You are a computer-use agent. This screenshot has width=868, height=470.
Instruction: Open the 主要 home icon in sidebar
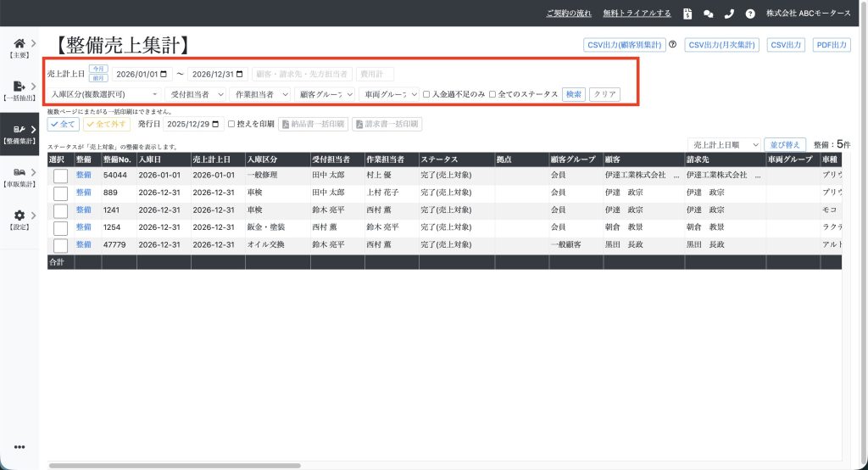19,44
